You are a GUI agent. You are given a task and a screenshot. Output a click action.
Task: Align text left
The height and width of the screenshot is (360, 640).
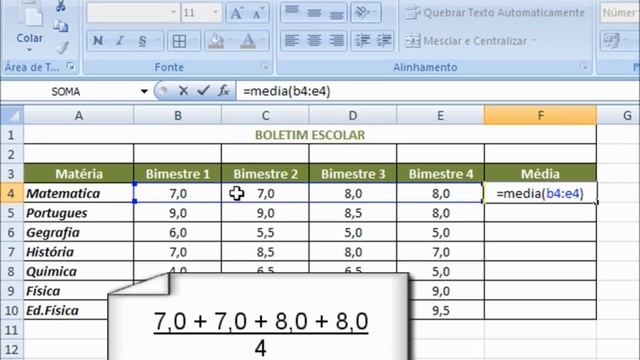pyautogui.click(x=291, y=40)
